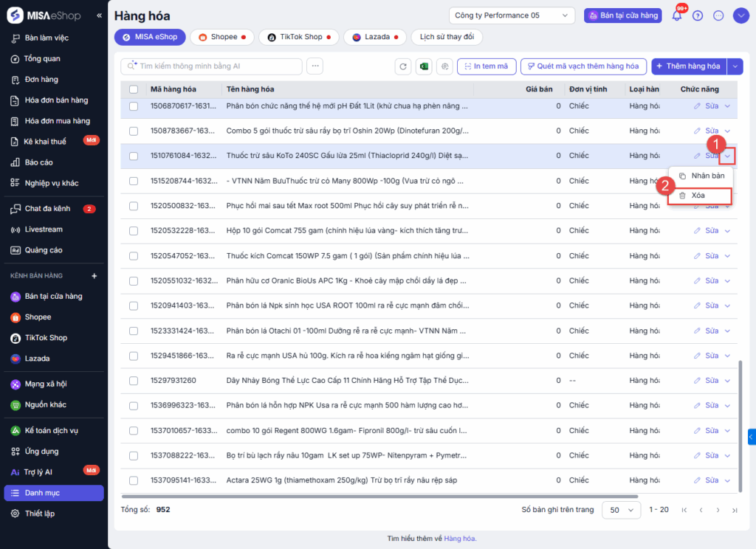This screenshot has height=549, width=756.
Task: Switch to the MISA eShop tab
Action: 150,37
